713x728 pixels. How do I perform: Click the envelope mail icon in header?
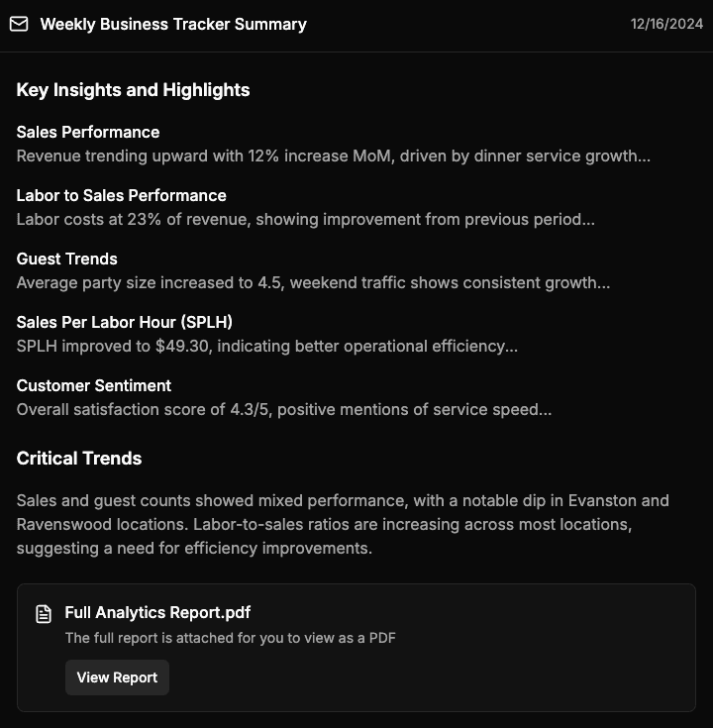pos(19,25)
